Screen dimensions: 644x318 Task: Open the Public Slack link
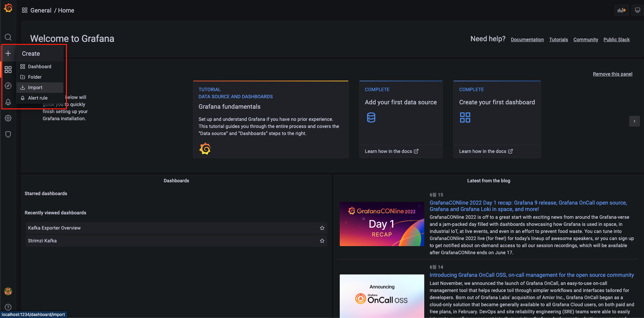617,39
